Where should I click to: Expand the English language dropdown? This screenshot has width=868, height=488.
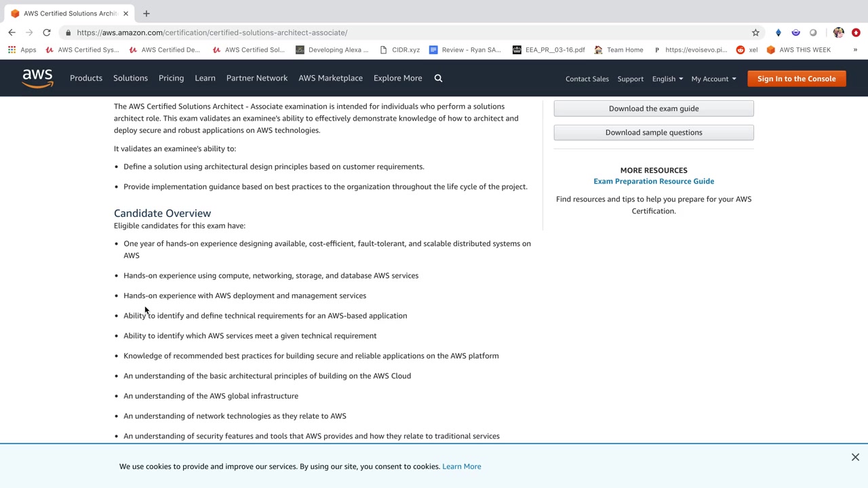(667, 79)
